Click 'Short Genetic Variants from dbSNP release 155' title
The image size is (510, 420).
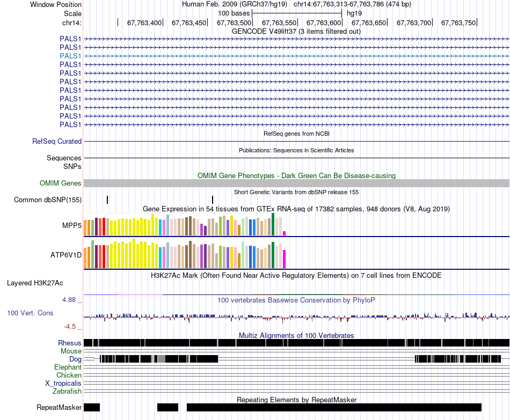click(x=296, y=192)
